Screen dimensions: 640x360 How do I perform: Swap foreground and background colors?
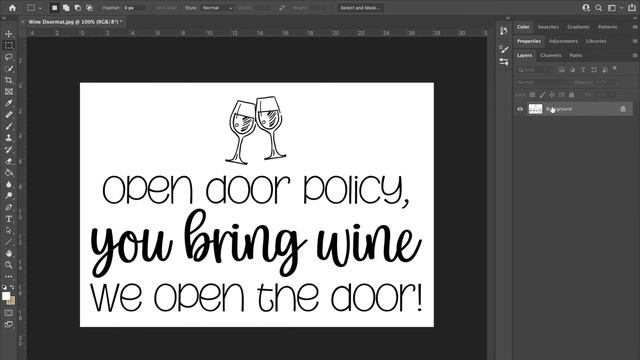coord(12,287)
